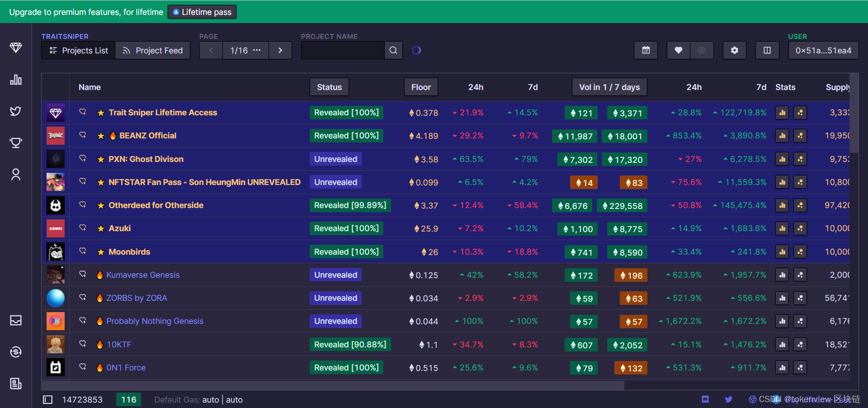Open traits icon for PXN: Ghost Divison

800,159
